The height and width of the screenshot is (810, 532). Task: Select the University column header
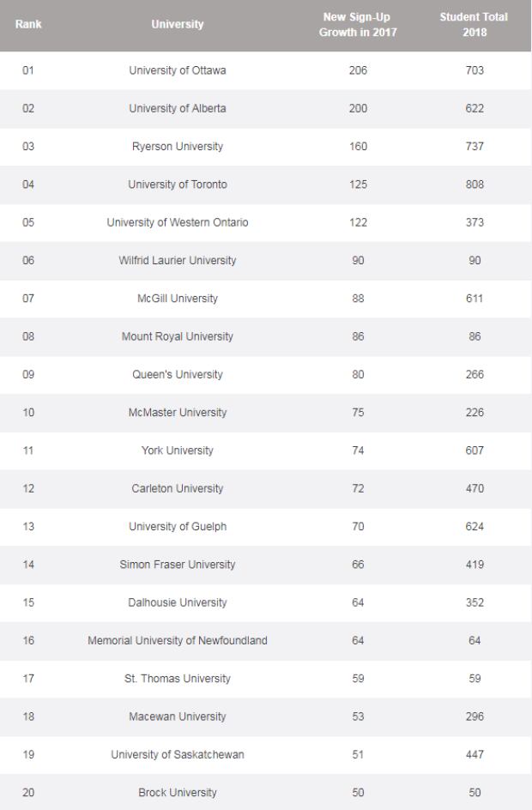pos(177,24)
